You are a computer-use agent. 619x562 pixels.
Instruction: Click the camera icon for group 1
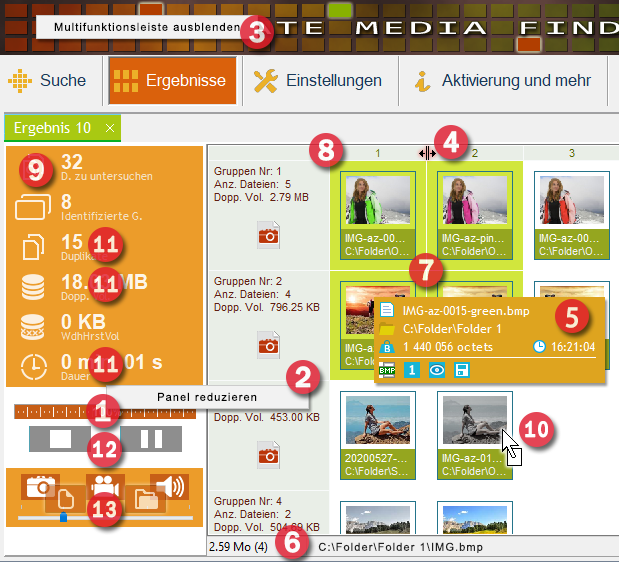click(268, 236)
